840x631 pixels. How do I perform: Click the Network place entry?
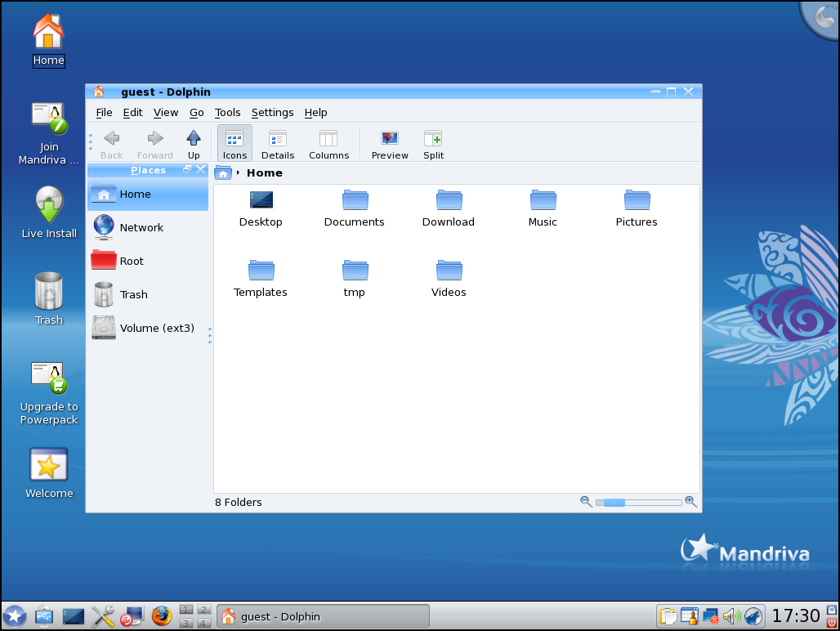(x=141, y=227)
